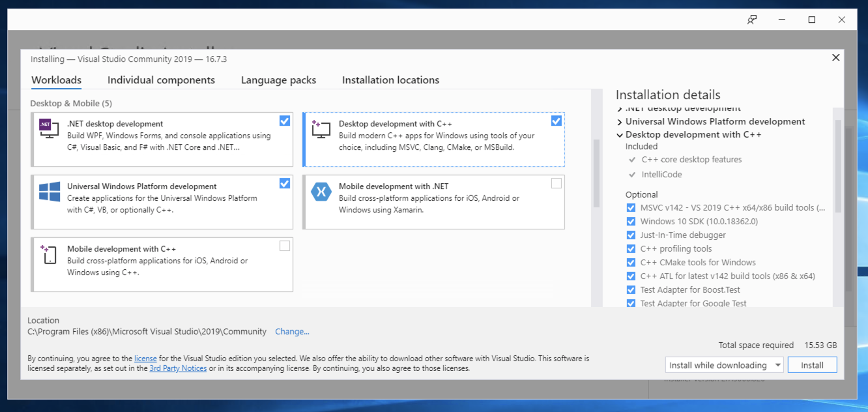Image resolution: width=868 pixels, height=412 pixels.
Task: Click the C++ core desktop features item
Action: [691, 160]
